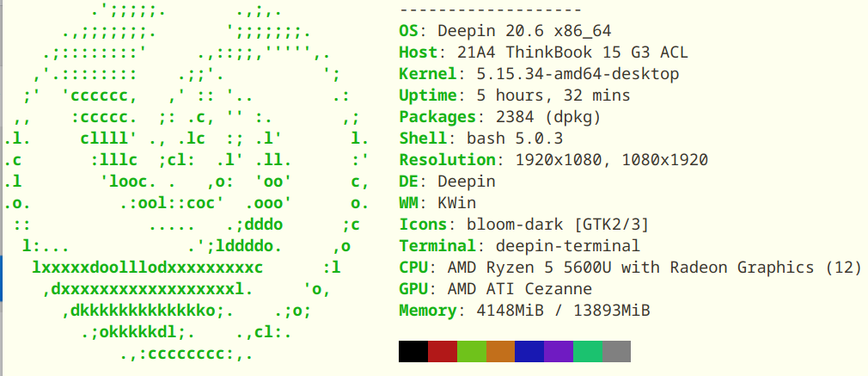Click the 'Memory' label
This screenshot has height=376, width=868.
428,311
